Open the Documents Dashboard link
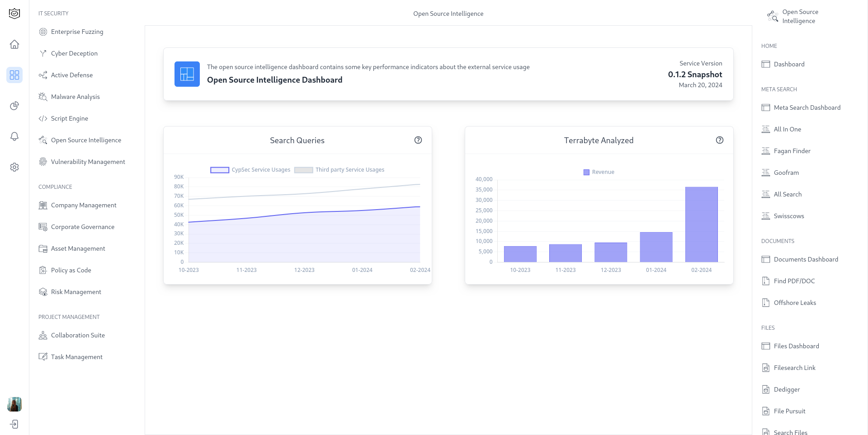Viewport: 868px width, 435px height. (x=806, y=259)
